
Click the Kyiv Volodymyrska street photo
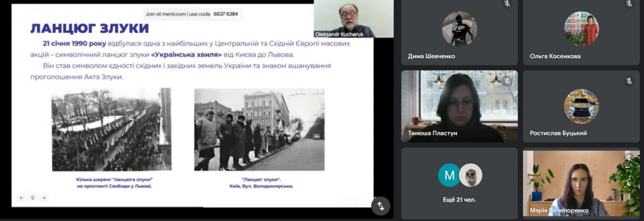tap(259, 129)
